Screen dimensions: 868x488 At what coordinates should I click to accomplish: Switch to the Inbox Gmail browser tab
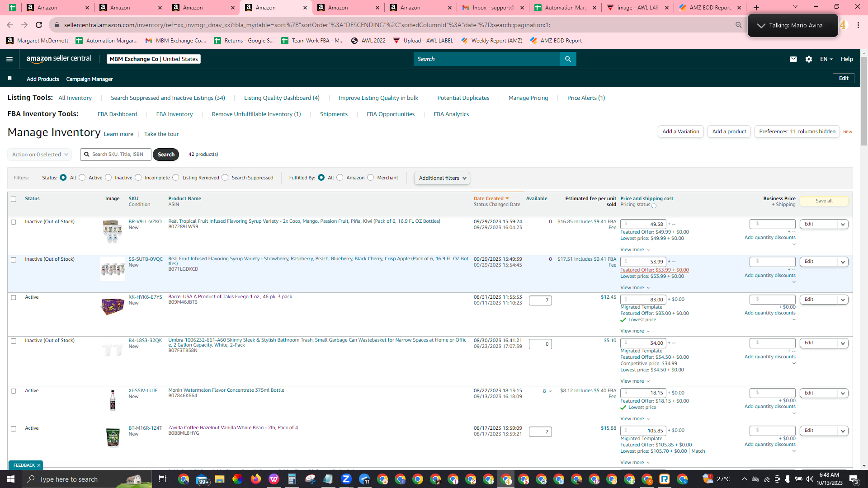click(493, 8)
